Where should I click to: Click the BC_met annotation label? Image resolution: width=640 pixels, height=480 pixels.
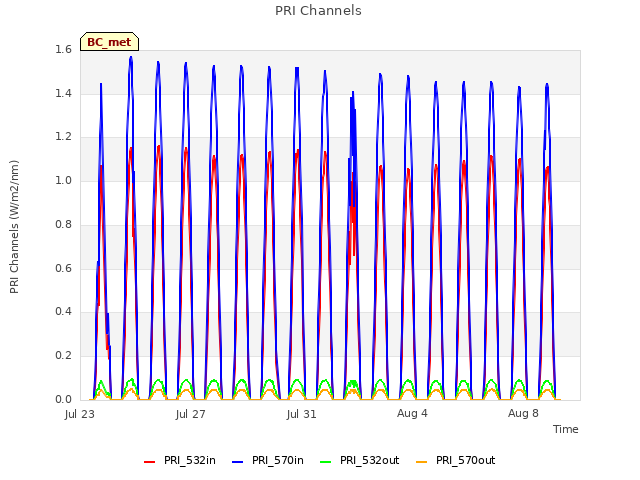[109, 42]
